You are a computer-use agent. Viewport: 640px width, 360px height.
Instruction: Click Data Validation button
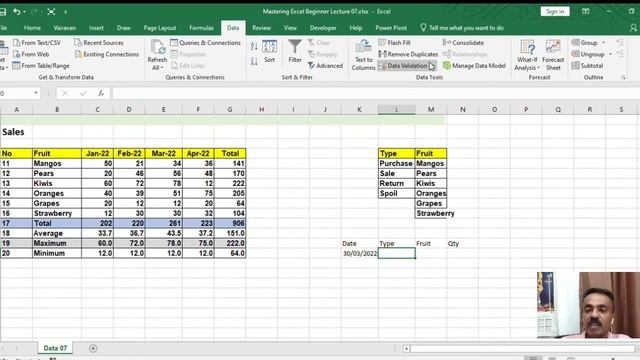pos(403,65)
